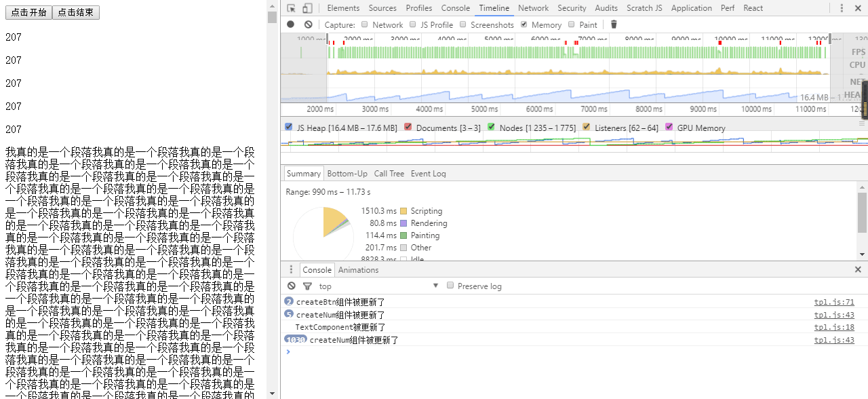
Task: Click the Clear recording icon next to Record
Action: (308, 24)
